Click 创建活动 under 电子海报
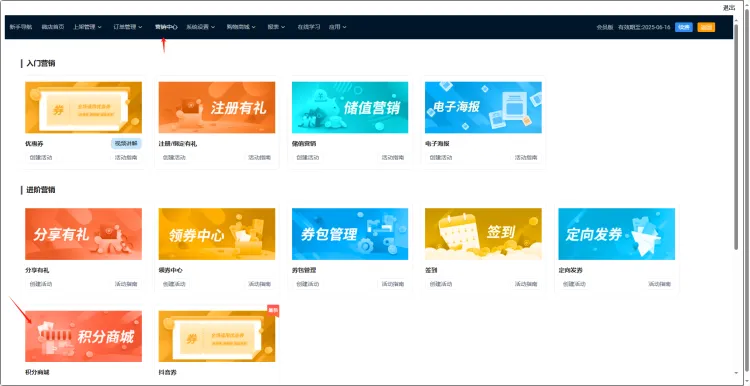750x386 pixels. tap(441, 157)
